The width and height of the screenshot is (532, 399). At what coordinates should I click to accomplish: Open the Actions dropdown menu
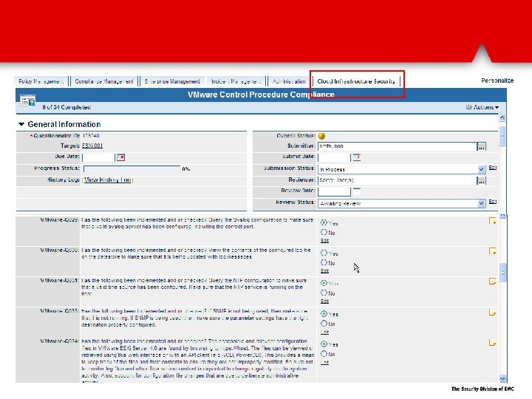482,107
